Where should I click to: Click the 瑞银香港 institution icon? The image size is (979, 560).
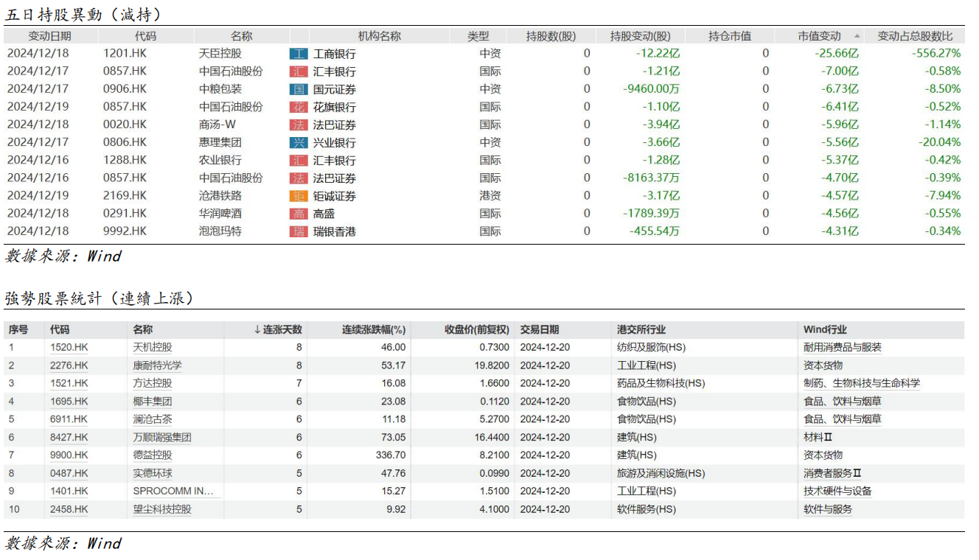pyautogui.click(x=298, y=231)
